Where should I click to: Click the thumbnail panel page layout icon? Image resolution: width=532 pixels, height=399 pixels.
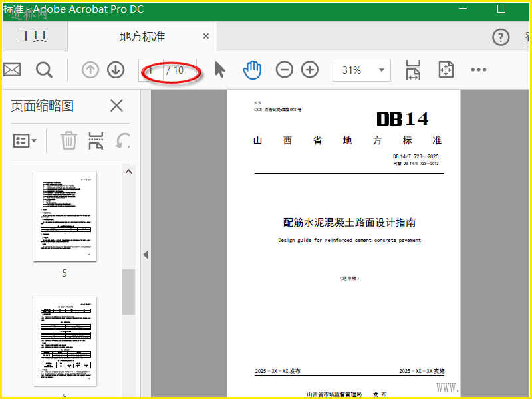[96, 140]
